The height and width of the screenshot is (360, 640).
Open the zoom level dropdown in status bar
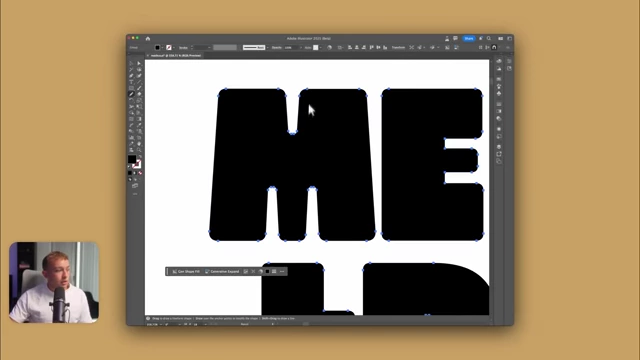161,324
